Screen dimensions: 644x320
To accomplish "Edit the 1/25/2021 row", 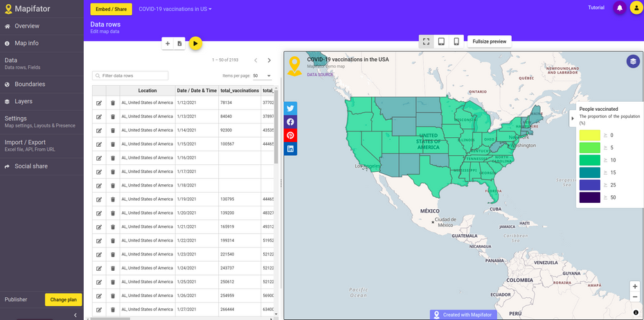I will 99,282.
